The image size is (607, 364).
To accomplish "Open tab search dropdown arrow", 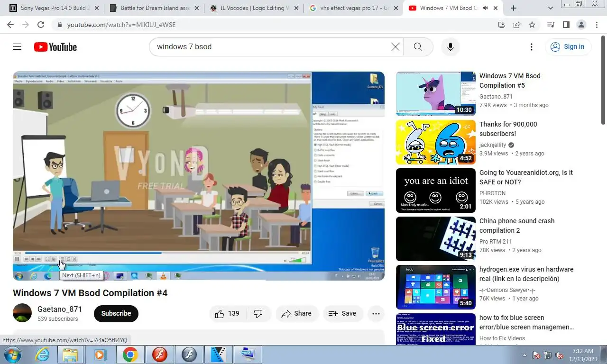I will pos(550,8).
